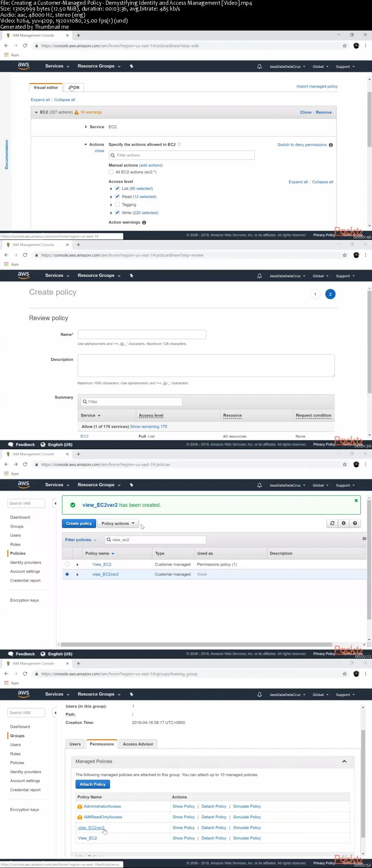Click Show remaining 175 services link
This screenshot has height=868, width=372.
149,427
